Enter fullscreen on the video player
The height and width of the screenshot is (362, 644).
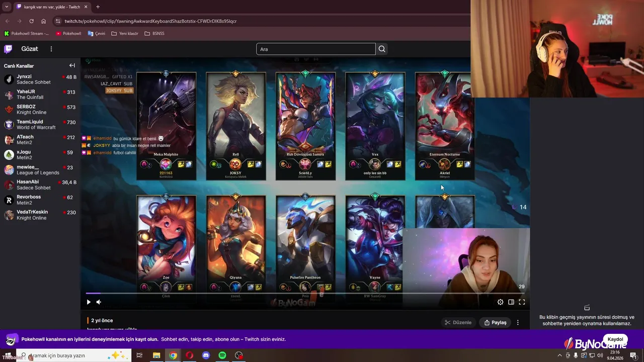pyautogui.click(x=522, y=302)
